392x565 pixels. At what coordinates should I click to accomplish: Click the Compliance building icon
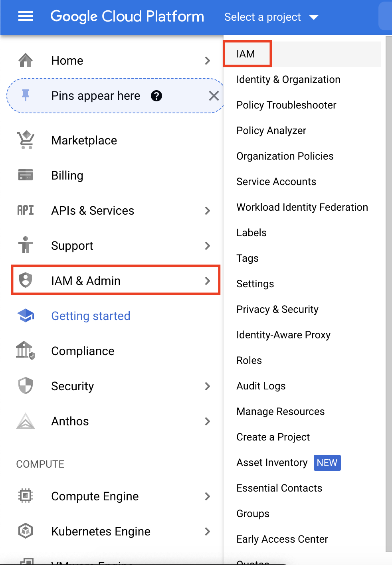coord(26,350)
